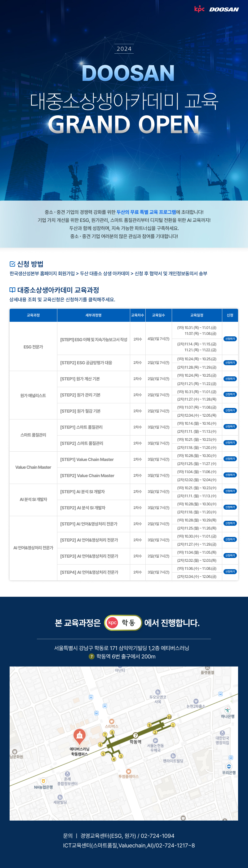Screen dimensions: 248x868
Task: Apply for [STEP3] AI 언어&영상처리 전문가
Action: 230,556
